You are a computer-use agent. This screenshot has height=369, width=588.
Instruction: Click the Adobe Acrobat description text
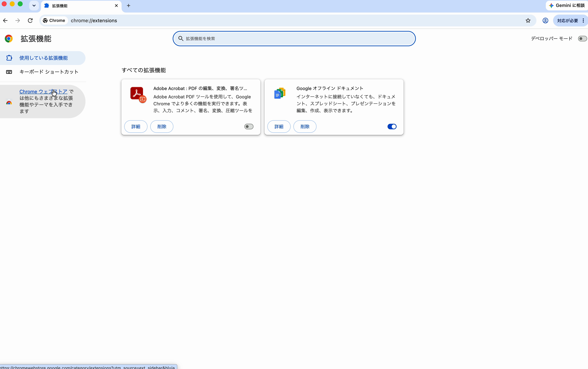203,104
